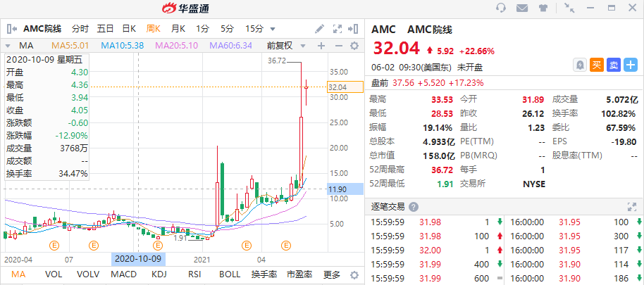The image size is (644, 285).
Task: Click the rightmost earnings E marker
Action: click(x=286, y=246)
